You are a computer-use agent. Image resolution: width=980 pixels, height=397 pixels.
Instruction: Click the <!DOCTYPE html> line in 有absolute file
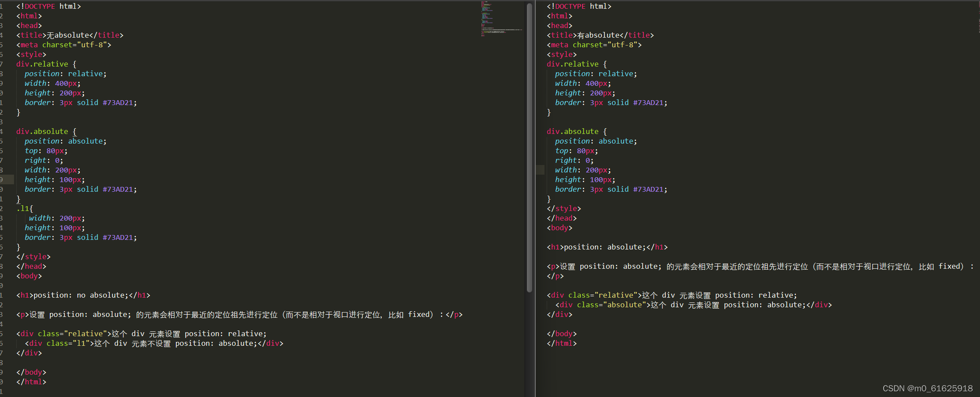point(579,6)
